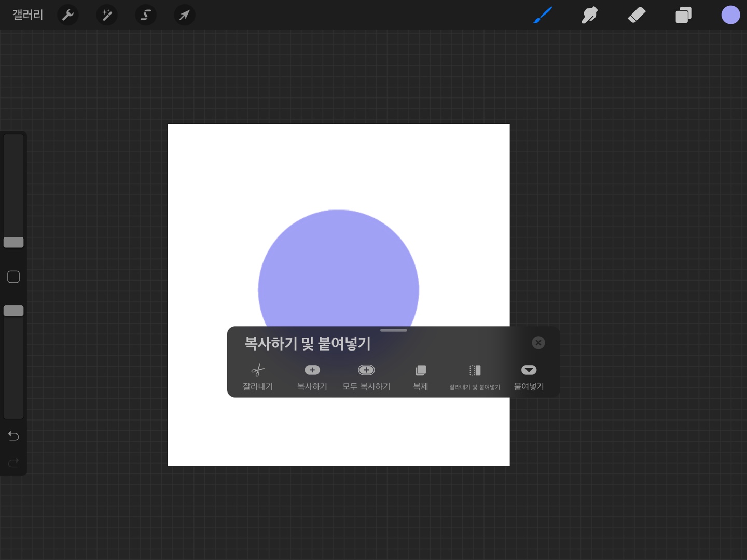Choose Cut and Paste (잘라내기 및 붙여넣기)
This screenshot has height=560, width=747.
[x=475, y=377]
